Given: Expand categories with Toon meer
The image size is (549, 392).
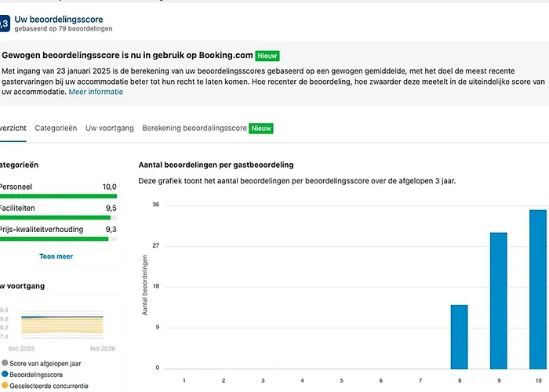Looking at the screenshot, I should tap(56, 256).
